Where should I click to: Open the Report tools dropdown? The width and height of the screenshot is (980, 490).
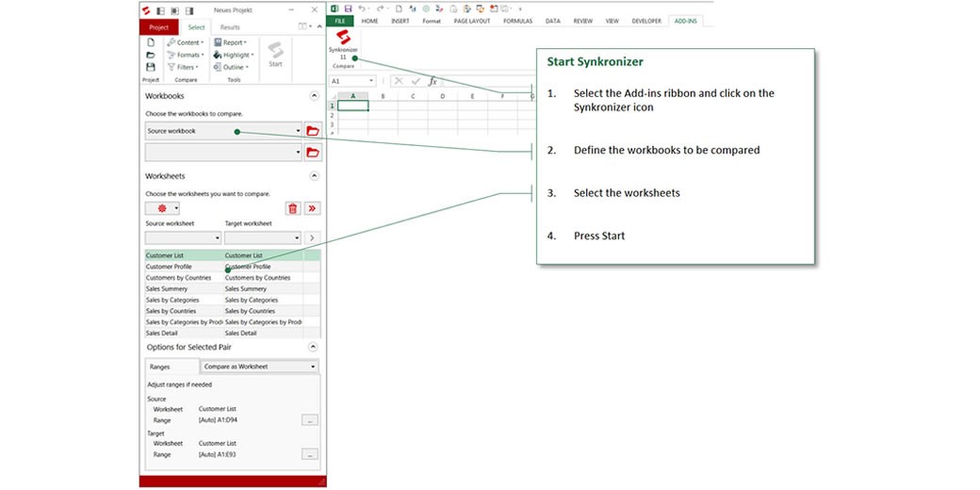tap(230, 42)
